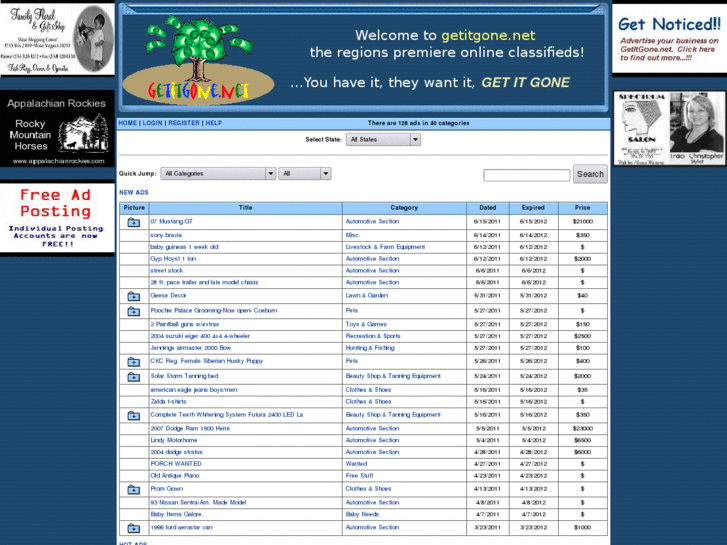727x545 pixels.
Task: Open the second Quick Jump 'All' dropdown
Action: pos(305,173)
